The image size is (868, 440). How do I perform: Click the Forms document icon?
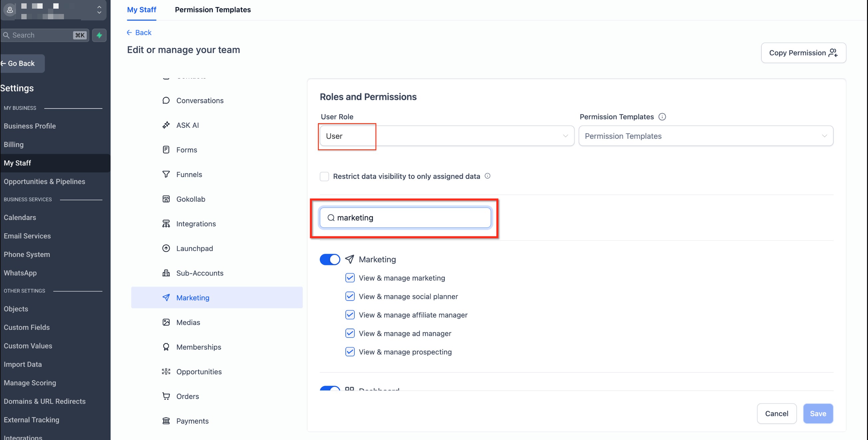[x=166, y=149]
